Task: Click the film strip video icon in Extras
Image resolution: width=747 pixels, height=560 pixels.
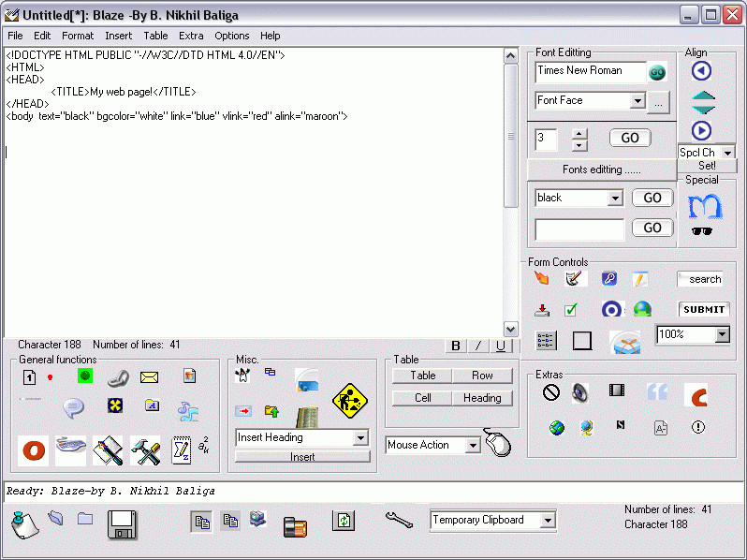Action: point(617,391)
